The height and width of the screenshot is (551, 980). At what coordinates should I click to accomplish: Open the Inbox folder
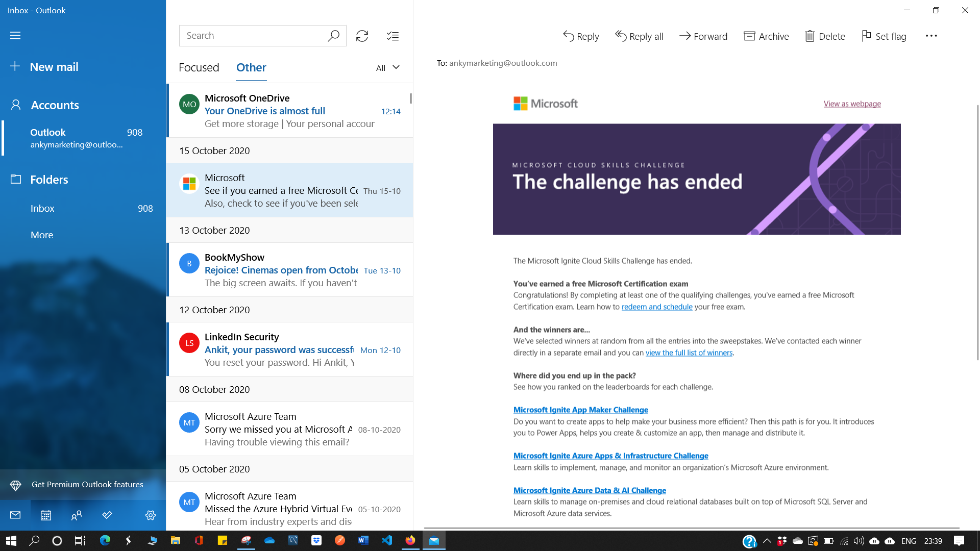pyautogui.click(x=83, y=208)
